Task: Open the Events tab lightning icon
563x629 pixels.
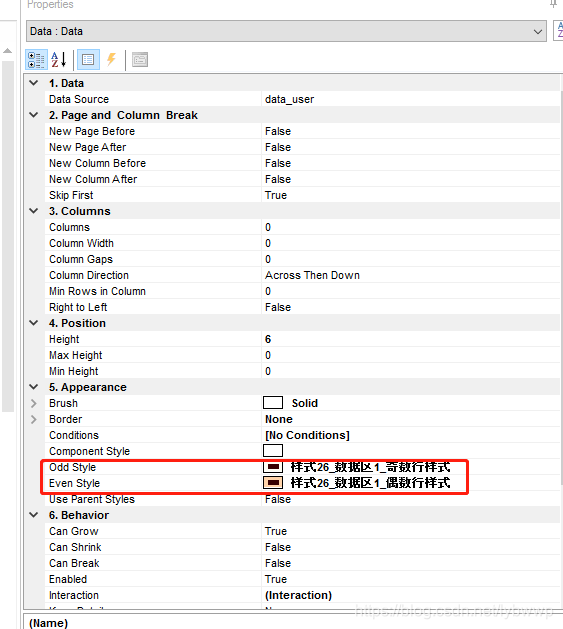Action: coord(112,60)
